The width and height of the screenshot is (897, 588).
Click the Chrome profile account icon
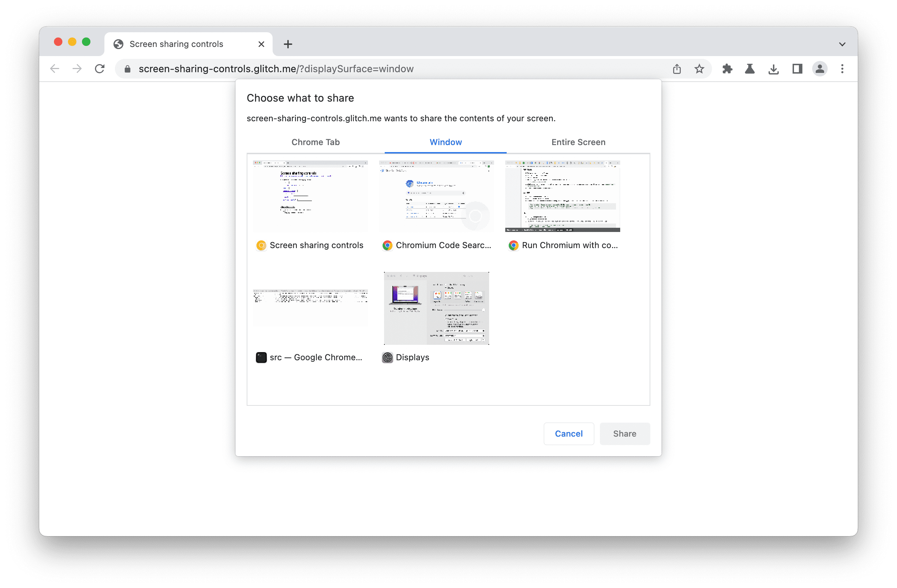coord(820,69)
